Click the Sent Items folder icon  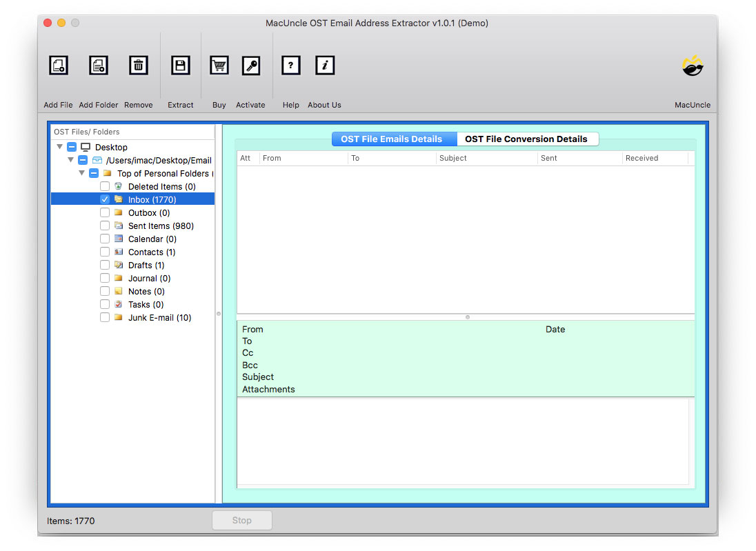[118, 226]
